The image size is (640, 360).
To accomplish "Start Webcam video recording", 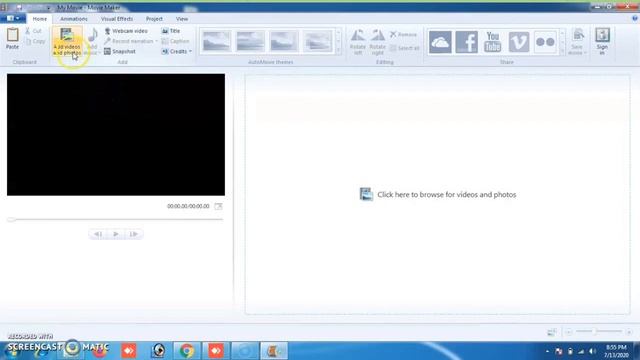I will pos(126,31).
